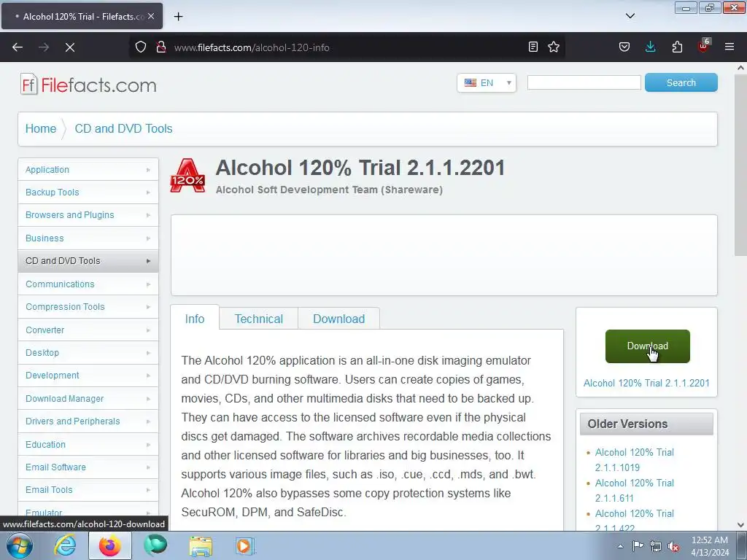Open the Desktop category

(x=88, y=352)
